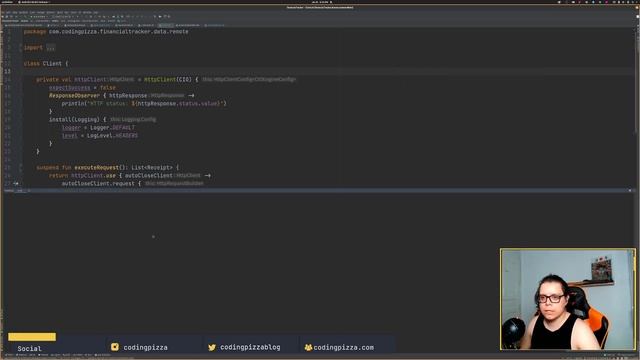Click on 'HttpClient(CIO)' constructor call
The width and height of the screenshot is (640, 360).
coord(168,80)
